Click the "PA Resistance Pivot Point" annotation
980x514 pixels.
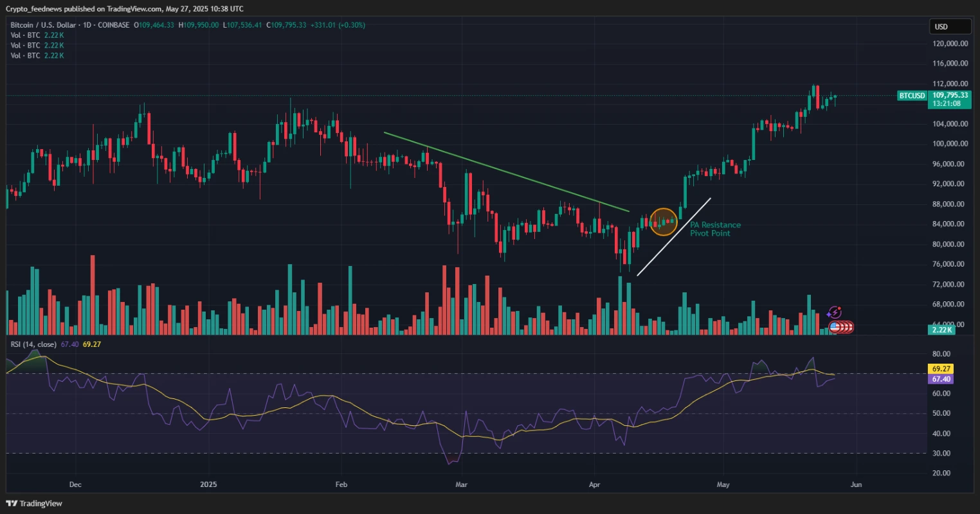coord(715,229)
